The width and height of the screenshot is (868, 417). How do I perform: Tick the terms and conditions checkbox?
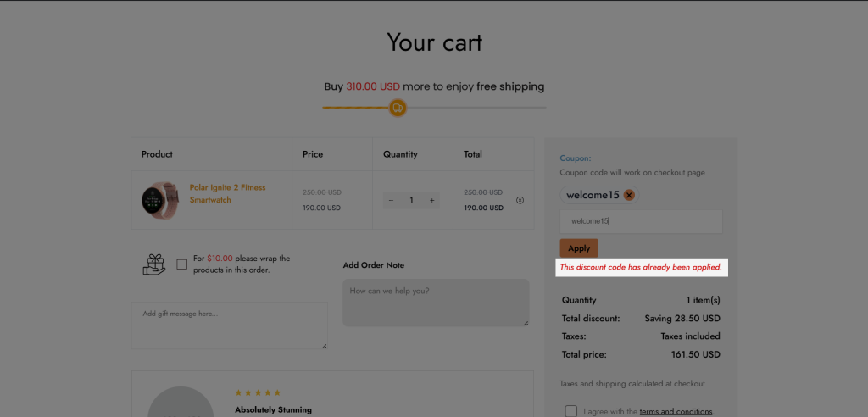tap(570, 411)
